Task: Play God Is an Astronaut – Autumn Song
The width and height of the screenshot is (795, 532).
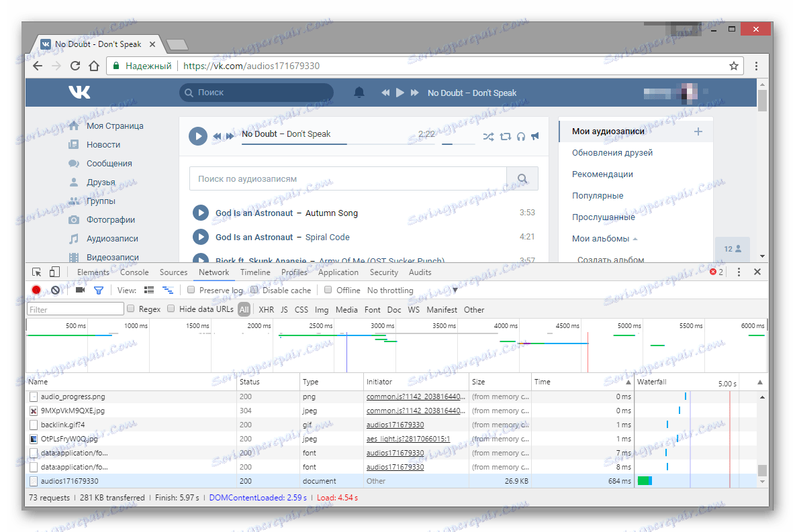Action: tap(201, 213)
